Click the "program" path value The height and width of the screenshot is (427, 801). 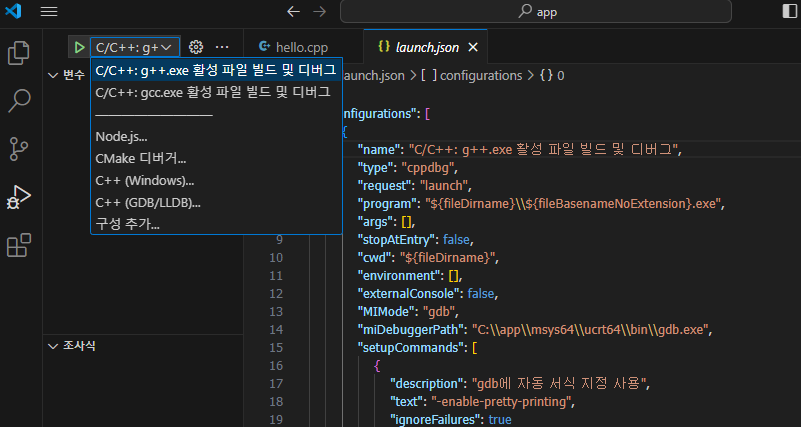[x=574, y=204]
